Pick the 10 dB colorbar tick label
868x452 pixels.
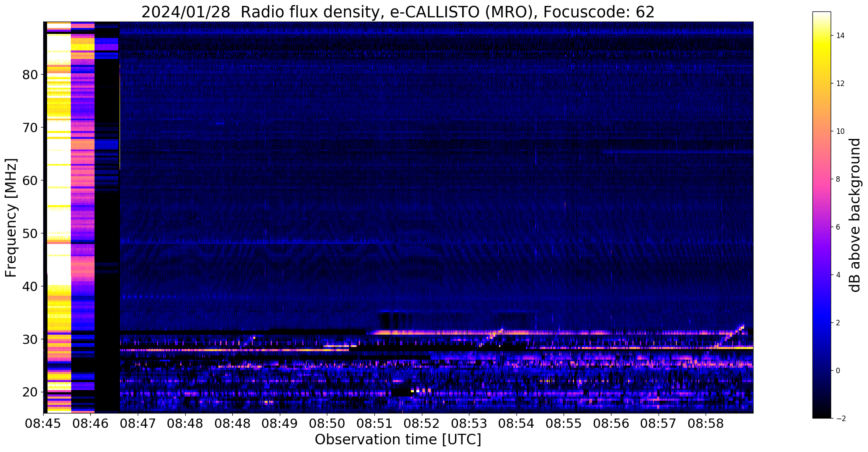pos(840,131)
